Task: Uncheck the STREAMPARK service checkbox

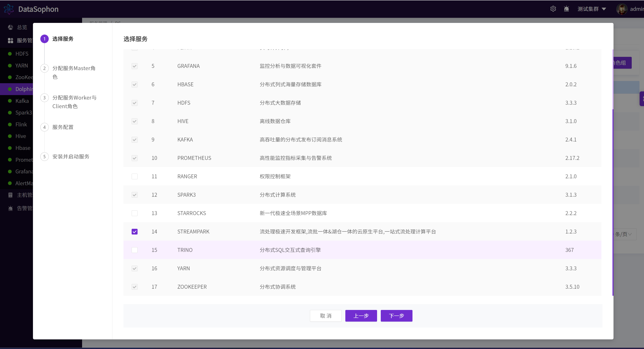Action: point(134,231)
